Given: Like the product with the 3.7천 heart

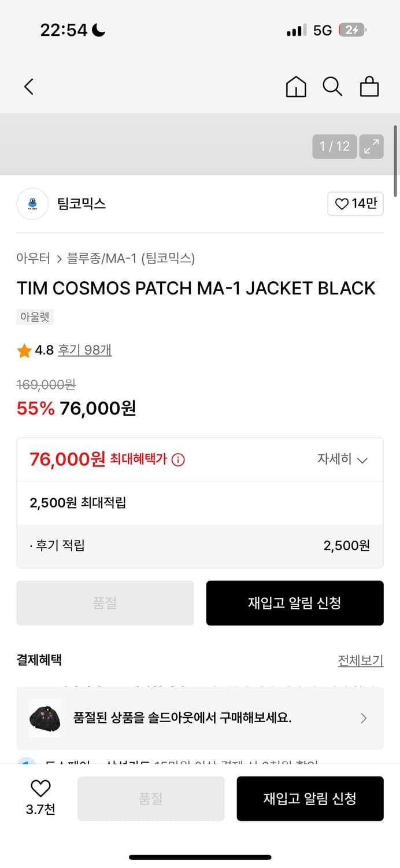Looking at the screenshot, I should 39,799.
